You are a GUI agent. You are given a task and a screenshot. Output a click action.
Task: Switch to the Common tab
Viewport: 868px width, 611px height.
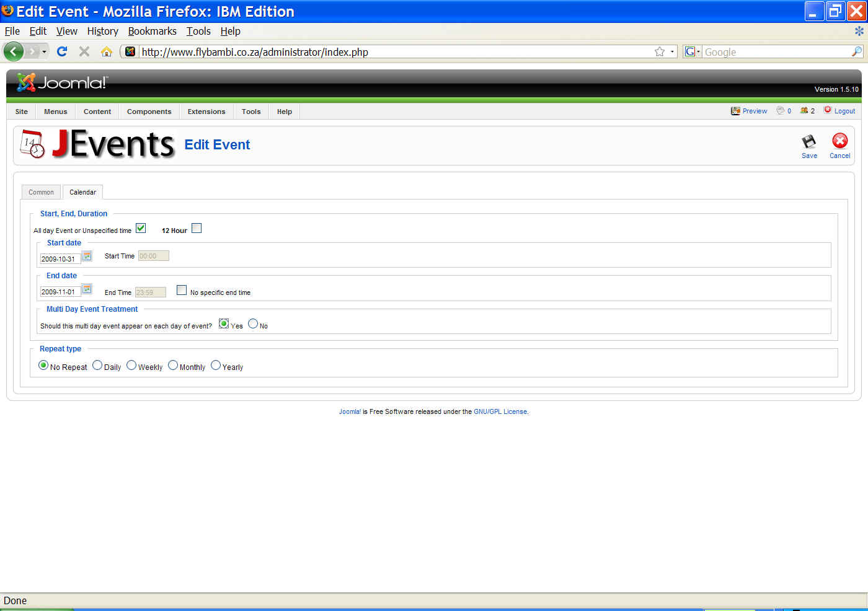41,192
